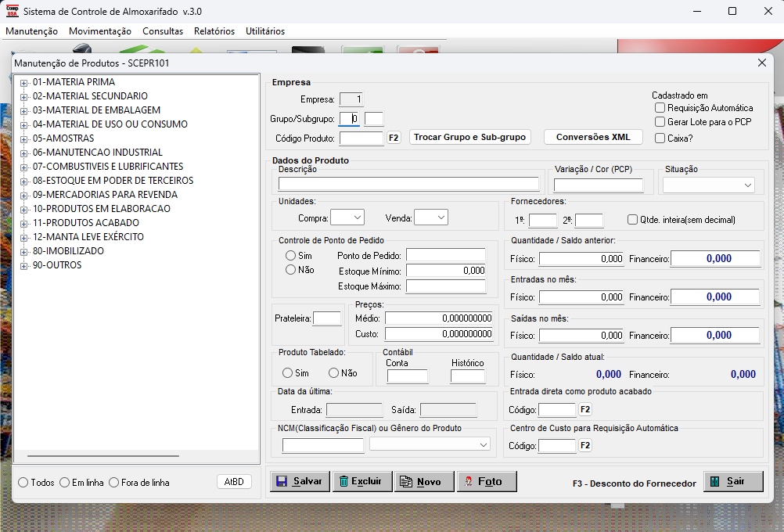784x532 pixels.
Task: Check the Caixa? checkbox
Action: 660,138
